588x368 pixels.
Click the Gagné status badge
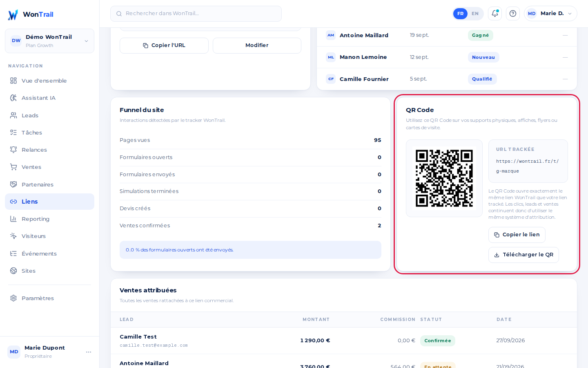coord(480,36)
